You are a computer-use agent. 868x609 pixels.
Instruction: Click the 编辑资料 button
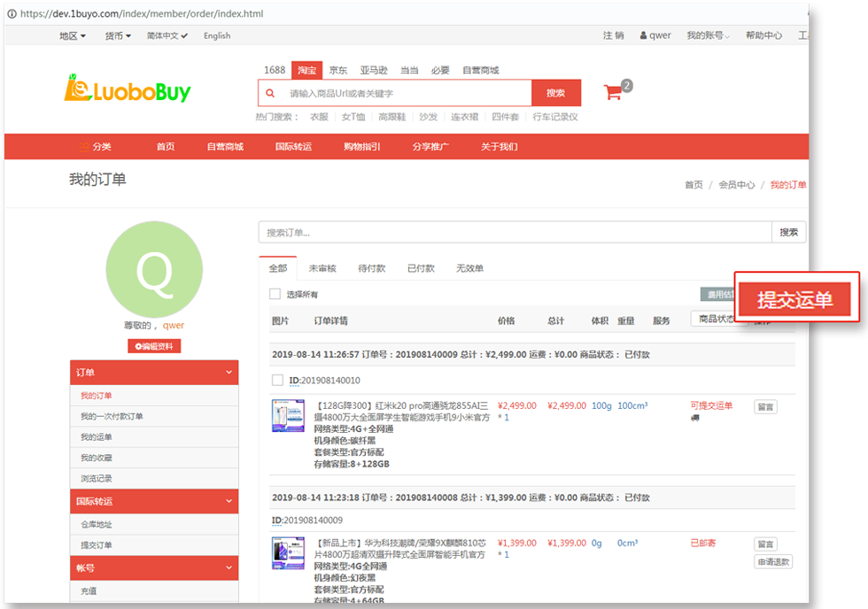coord(154,346)
